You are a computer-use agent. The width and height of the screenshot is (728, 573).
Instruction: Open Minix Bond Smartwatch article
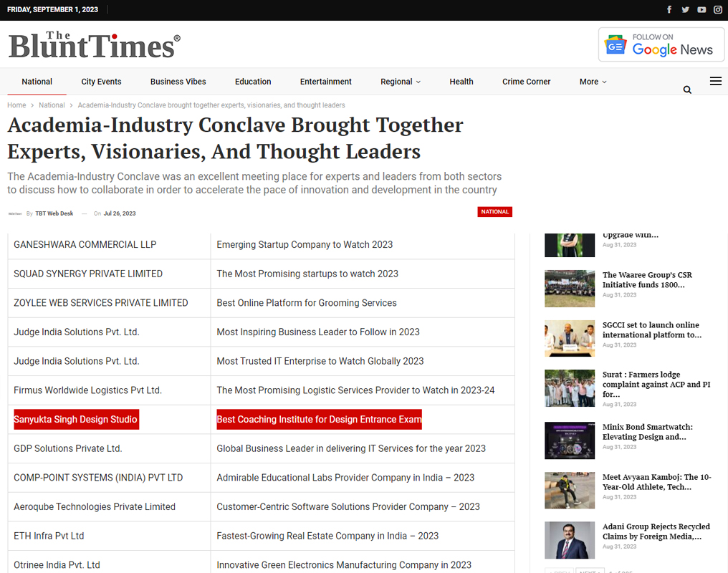[647, 432]
